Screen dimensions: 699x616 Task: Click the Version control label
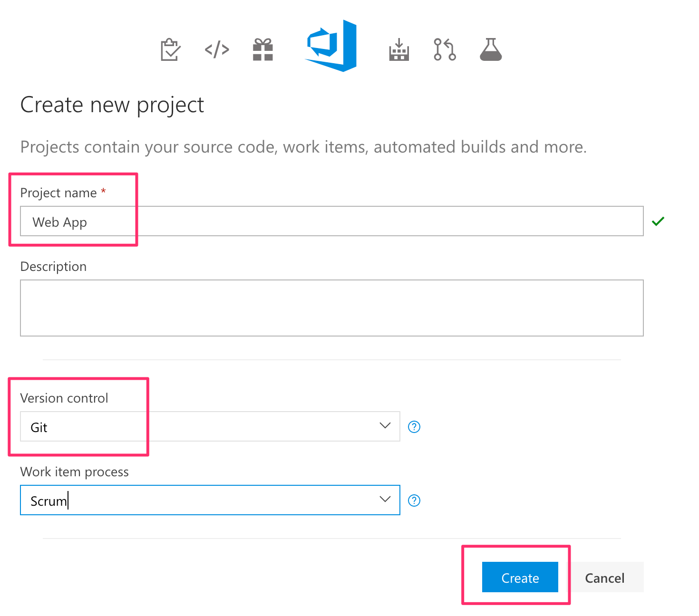pos(64,398)
